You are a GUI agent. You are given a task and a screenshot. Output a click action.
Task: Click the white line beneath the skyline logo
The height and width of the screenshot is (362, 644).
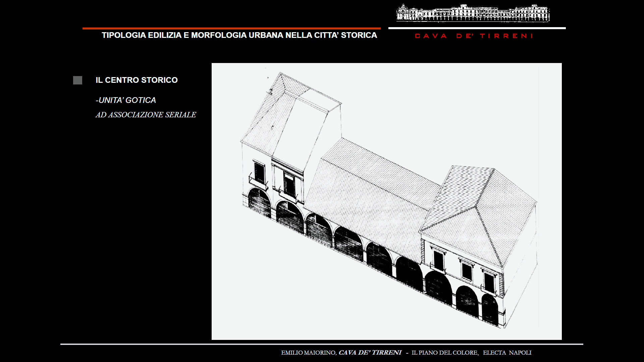[477, 28]
